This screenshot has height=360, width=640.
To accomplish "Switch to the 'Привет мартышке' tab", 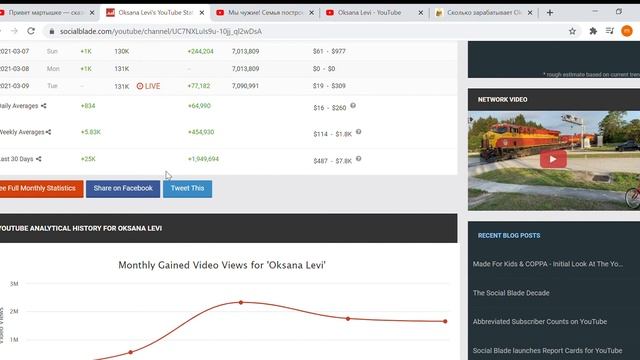I will click(45, 13).
